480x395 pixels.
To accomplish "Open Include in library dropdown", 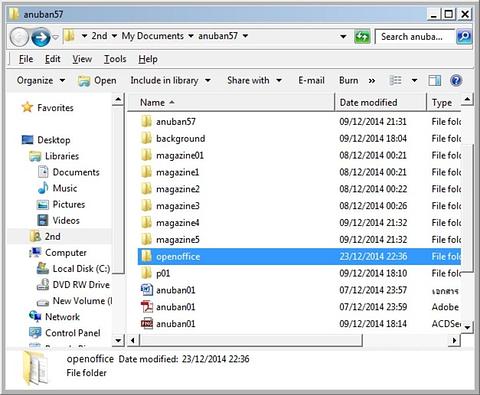I will pos(170,80).
